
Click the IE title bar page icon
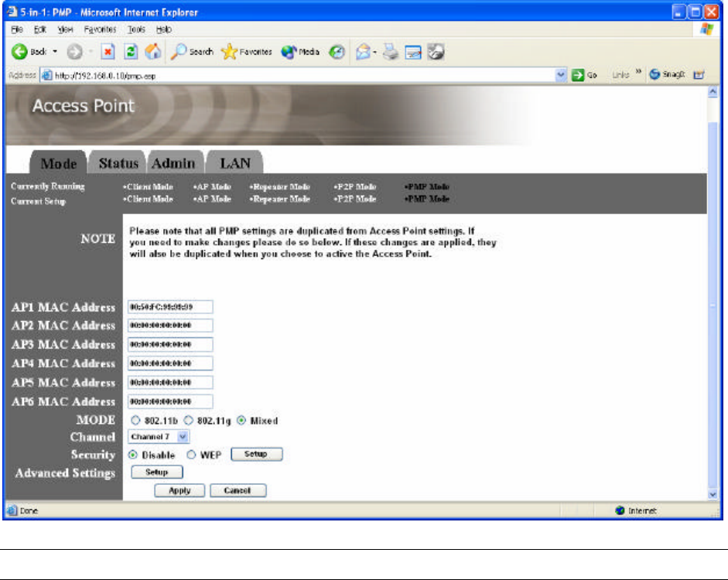point(12,12)
